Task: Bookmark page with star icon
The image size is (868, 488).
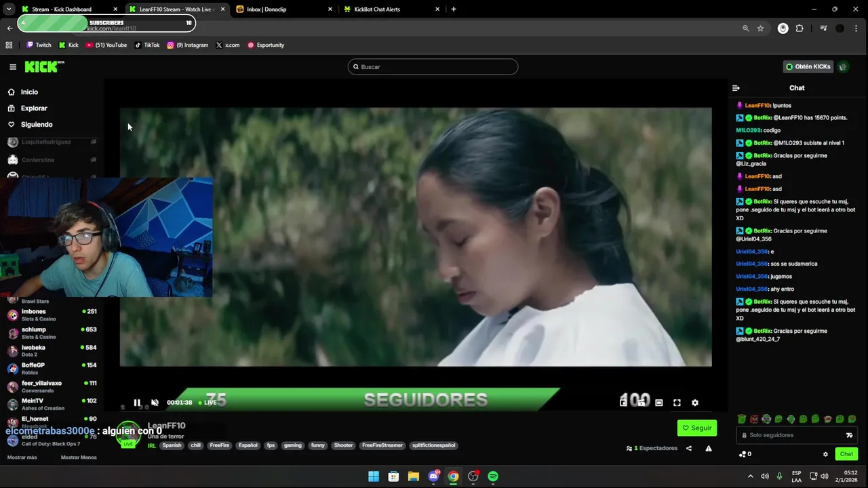Action: 760,28
